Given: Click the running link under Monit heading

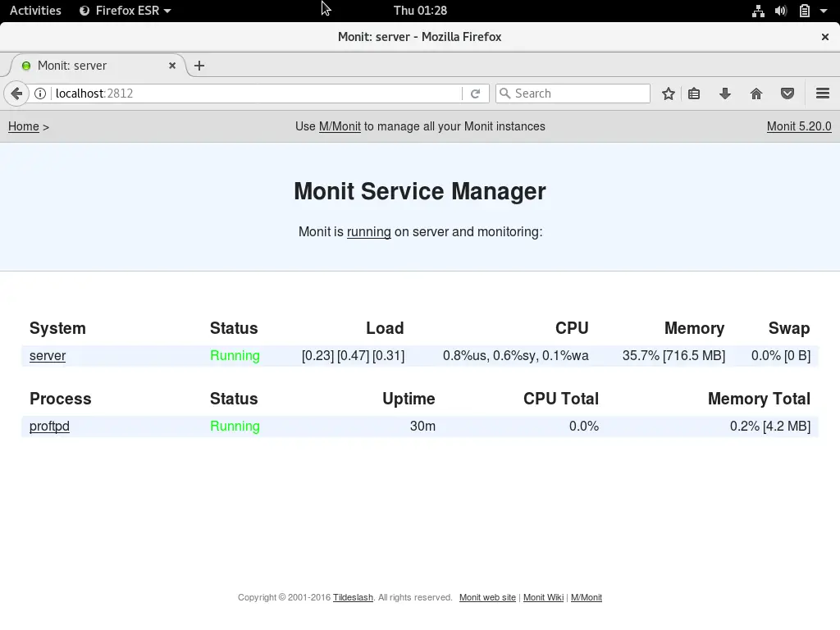Looking at the screenshot, I should point(369,232).
